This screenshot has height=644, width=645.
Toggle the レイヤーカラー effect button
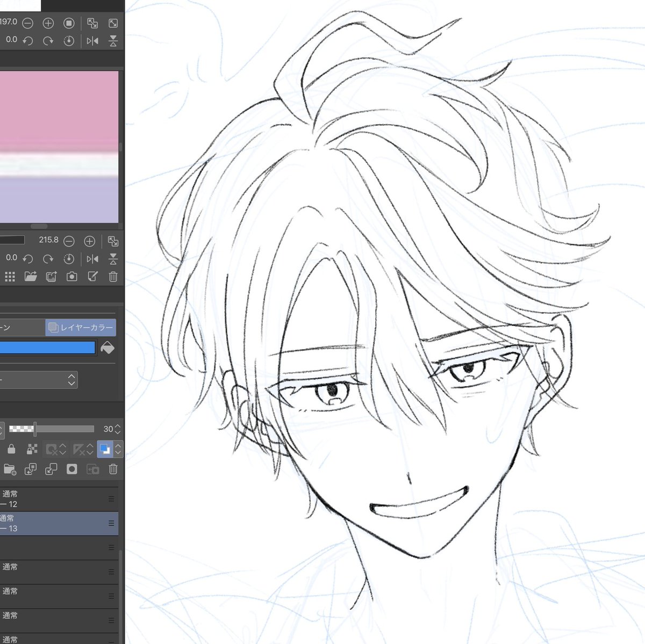(81, 327)
